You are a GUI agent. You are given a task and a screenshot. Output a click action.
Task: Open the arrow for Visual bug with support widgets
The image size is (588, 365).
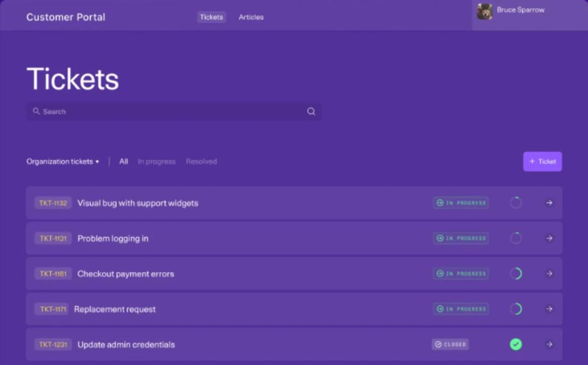(x=549, y=203)
